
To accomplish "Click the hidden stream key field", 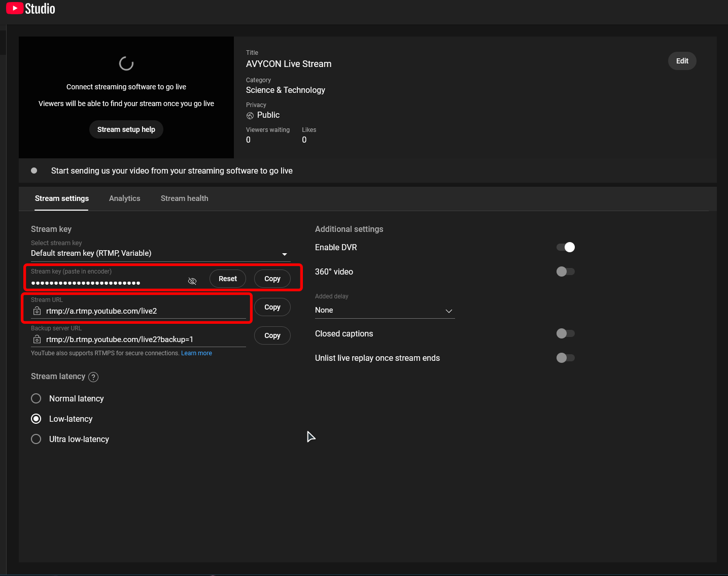I will (x=108, y=282).
